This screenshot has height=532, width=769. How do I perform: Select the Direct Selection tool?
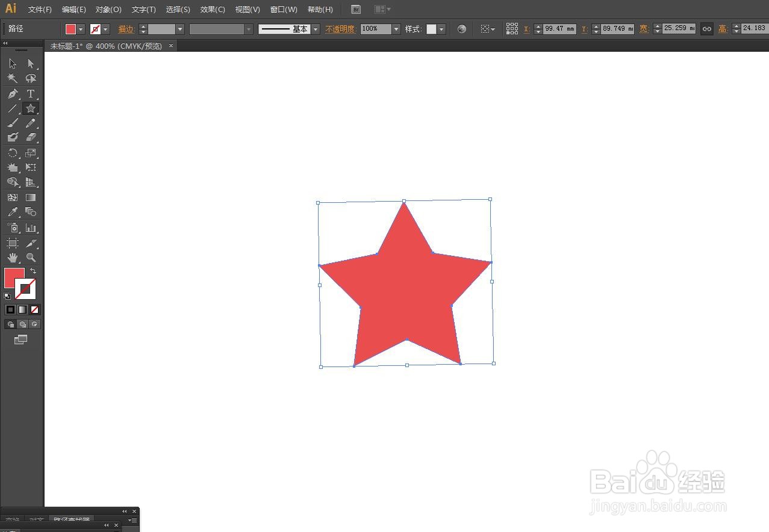tap(31, 64)
